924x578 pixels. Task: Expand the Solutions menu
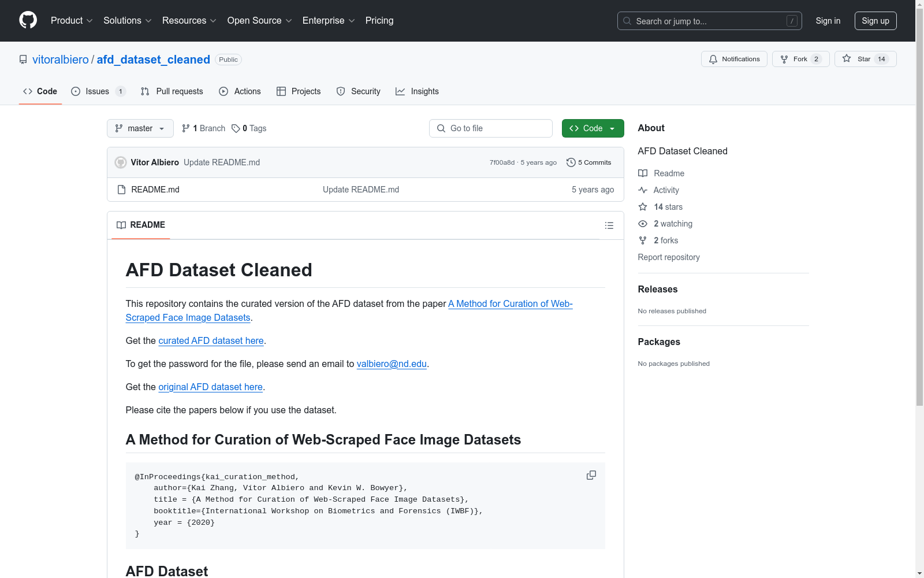[128, 21]
